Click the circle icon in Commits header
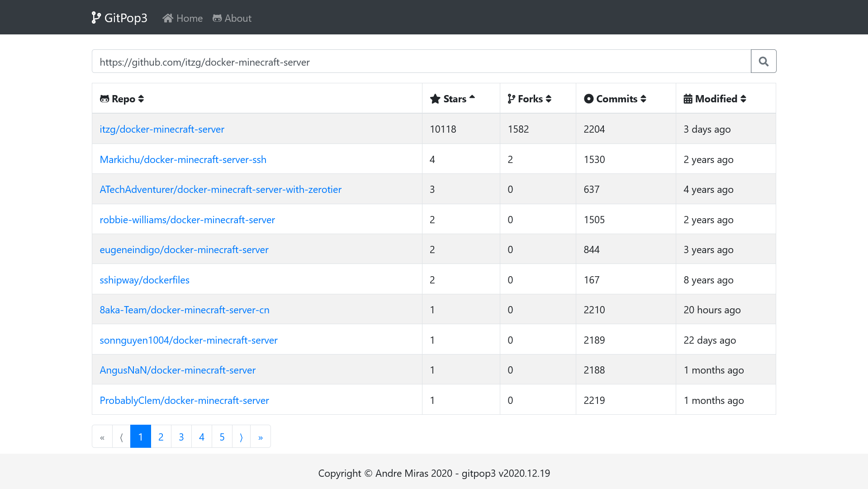The width and height of the screenshot is (868, 489). (x=588, y=99)
